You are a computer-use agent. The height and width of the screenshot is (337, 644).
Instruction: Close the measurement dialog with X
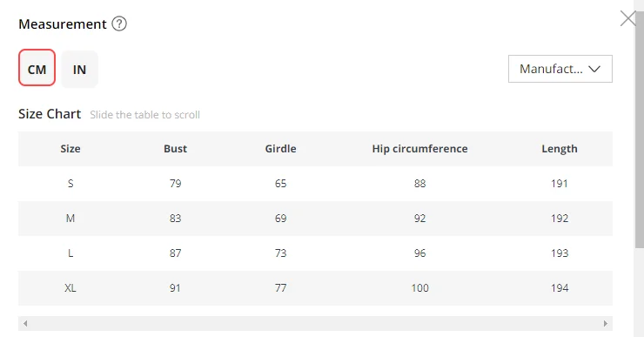coord(627,18)
